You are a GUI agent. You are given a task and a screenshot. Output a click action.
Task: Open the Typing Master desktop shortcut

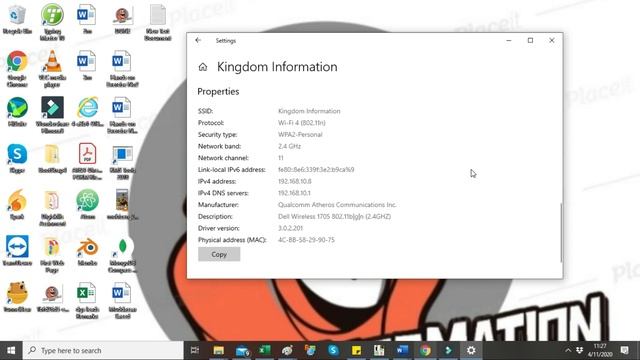tap(52, 22)
